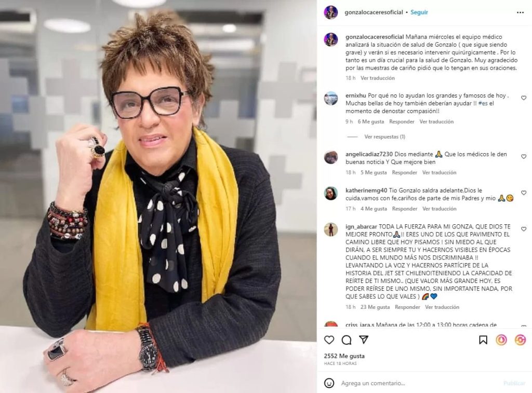The height and width of the screenshot is (393, 532).
Task: Like katherinemg40's comment heart
Action: tap(524, 193)
